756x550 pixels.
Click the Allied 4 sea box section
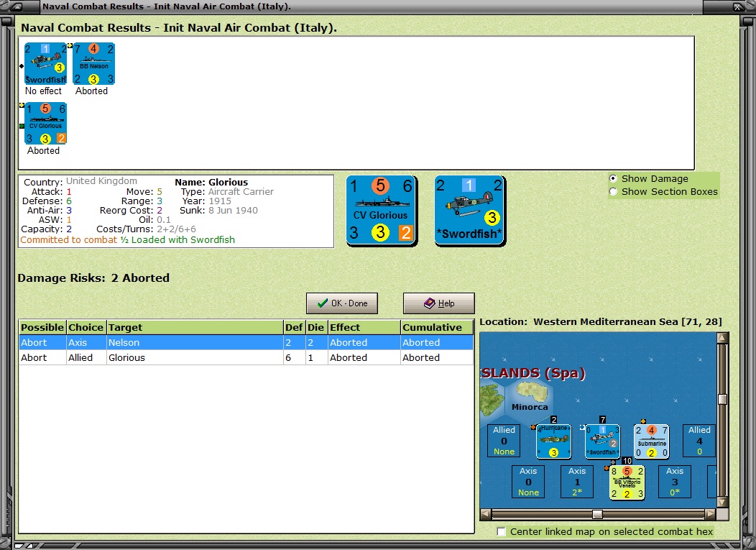(699, 441)
